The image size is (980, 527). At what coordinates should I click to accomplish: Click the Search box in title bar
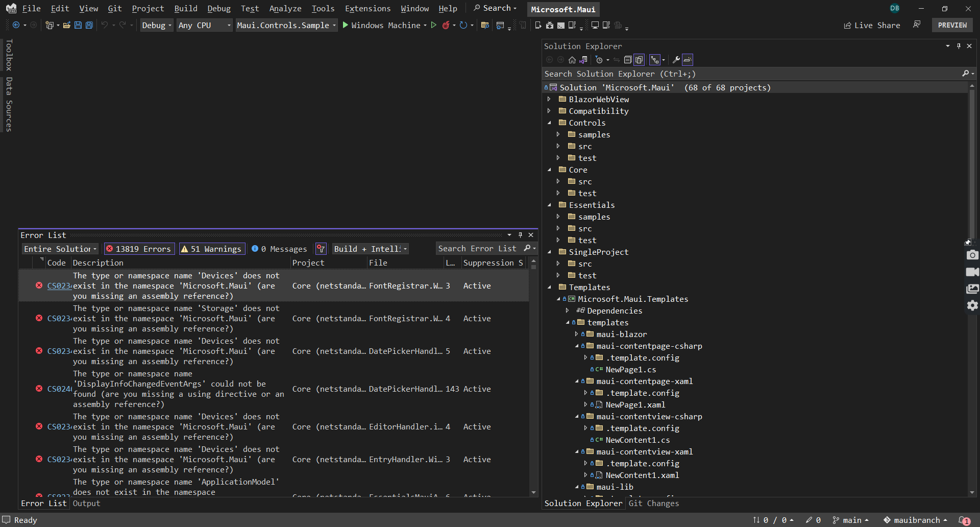(x=495, y=8)
